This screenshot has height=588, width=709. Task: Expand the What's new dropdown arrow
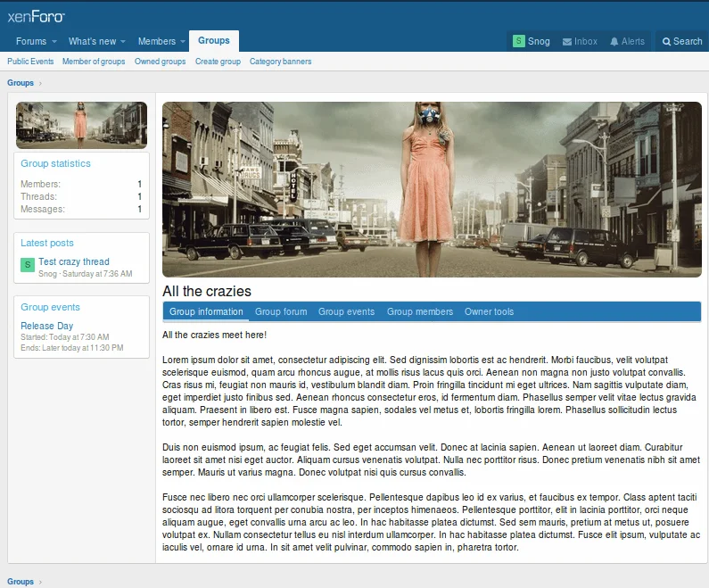point(123,42)
